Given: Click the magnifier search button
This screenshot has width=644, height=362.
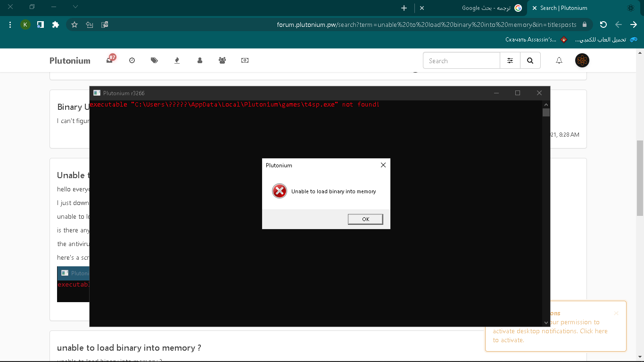Looking at the screenshot, I should click(530, 61).
